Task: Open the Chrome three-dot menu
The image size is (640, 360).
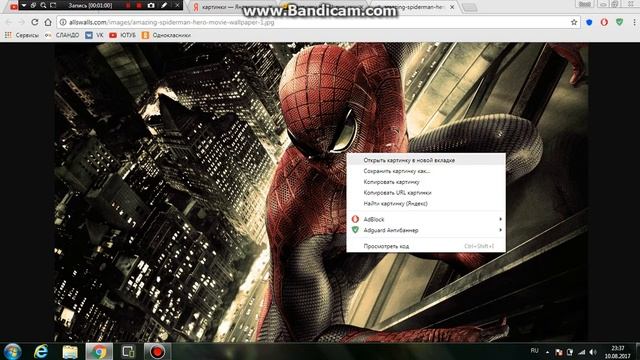Action: click(x=634, y=22)
